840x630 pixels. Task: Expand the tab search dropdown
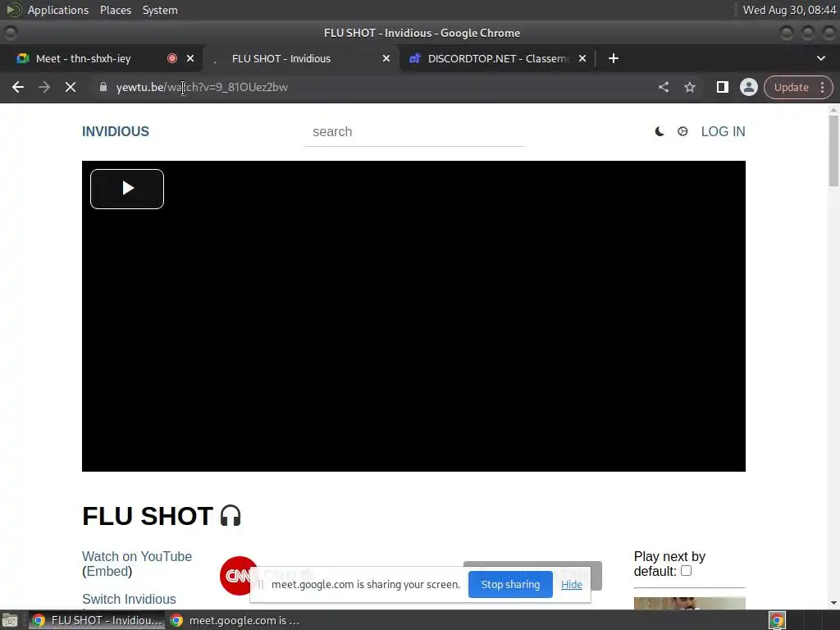click(820, 58)
